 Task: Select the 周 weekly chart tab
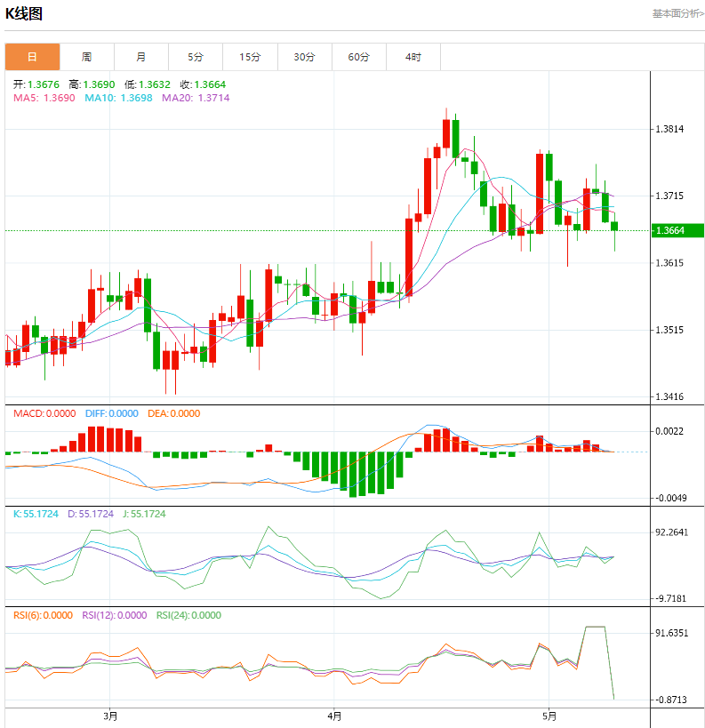click(x=86, y=57)
